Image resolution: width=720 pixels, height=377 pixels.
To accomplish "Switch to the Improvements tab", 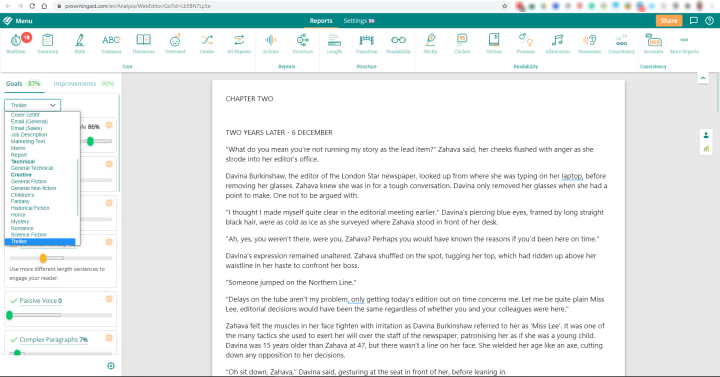I will click(x=84, y=84).
